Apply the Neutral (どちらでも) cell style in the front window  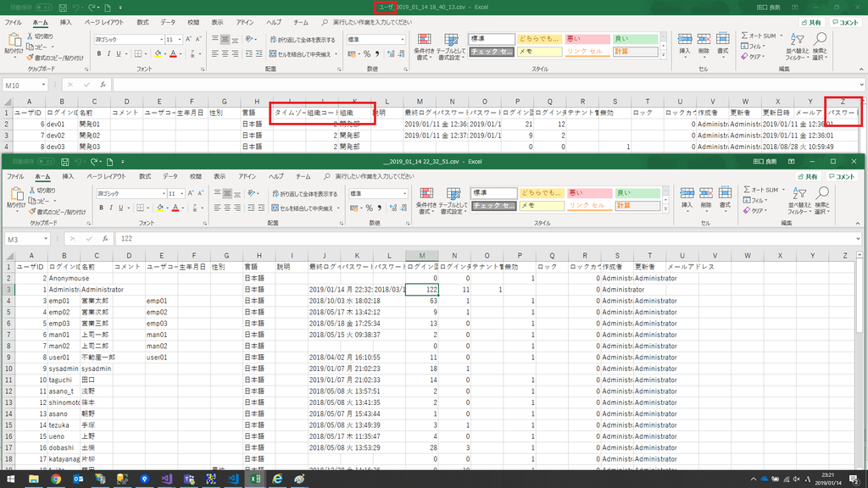[x=541, y=192]
